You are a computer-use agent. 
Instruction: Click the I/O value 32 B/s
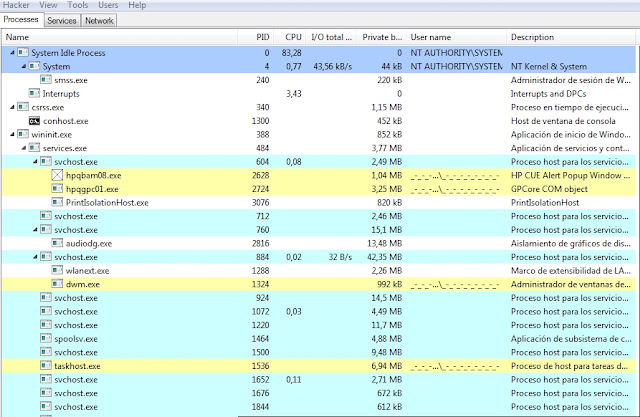pyautogui.click(x=340, y=257)
